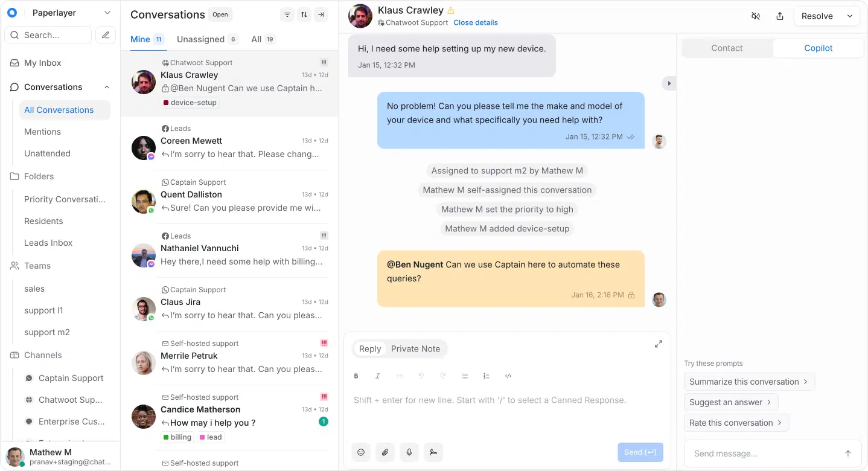Toggle bold formatting in the editor

(356, 376)
